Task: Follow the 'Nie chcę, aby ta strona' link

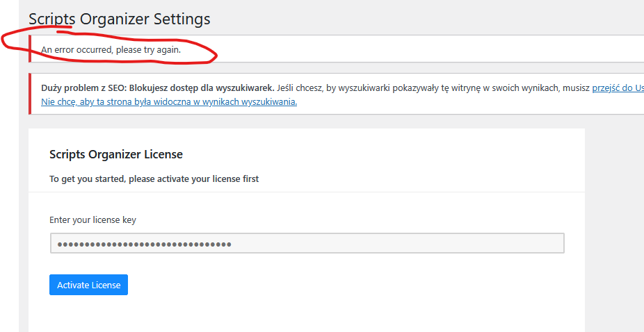Action: (169, 102)
